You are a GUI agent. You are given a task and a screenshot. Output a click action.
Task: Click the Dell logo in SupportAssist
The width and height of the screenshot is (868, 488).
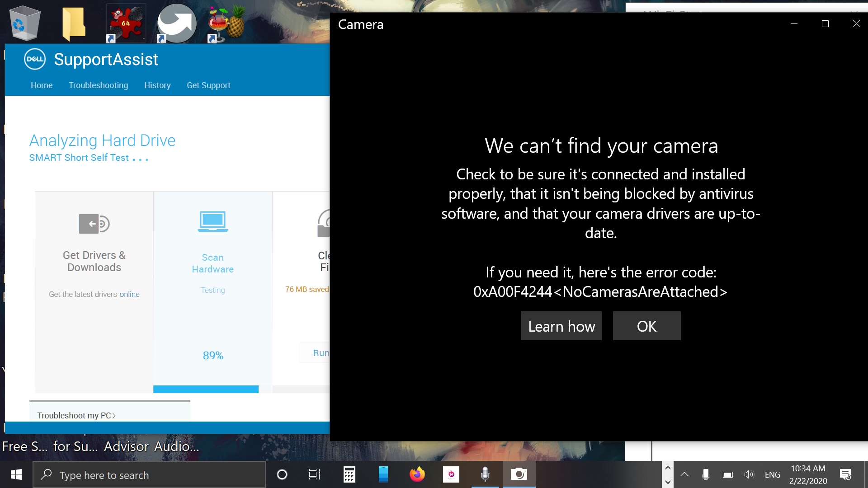point(35,59)
